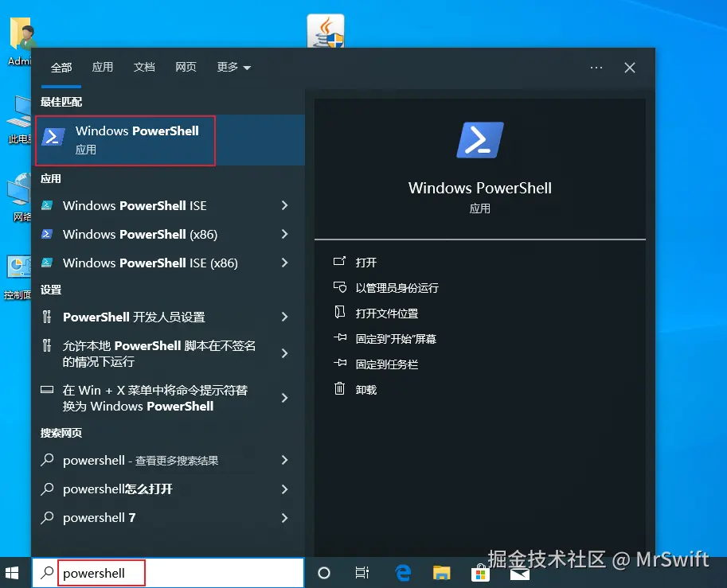Click the PowerShell ISE (x86) app icon
The image size is (727, 588).
pyautogui.click(x=47, y=263)
